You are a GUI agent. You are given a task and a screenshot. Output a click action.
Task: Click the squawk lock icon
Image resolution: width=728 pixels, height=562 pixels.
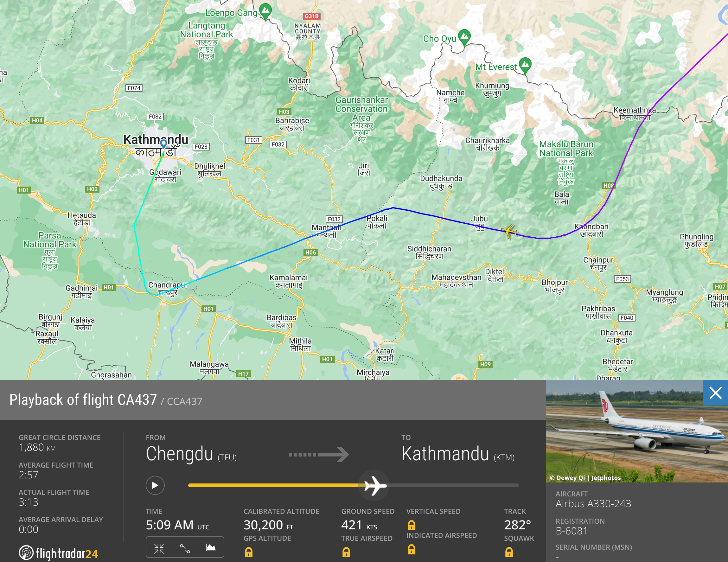(x=509, y=552)
